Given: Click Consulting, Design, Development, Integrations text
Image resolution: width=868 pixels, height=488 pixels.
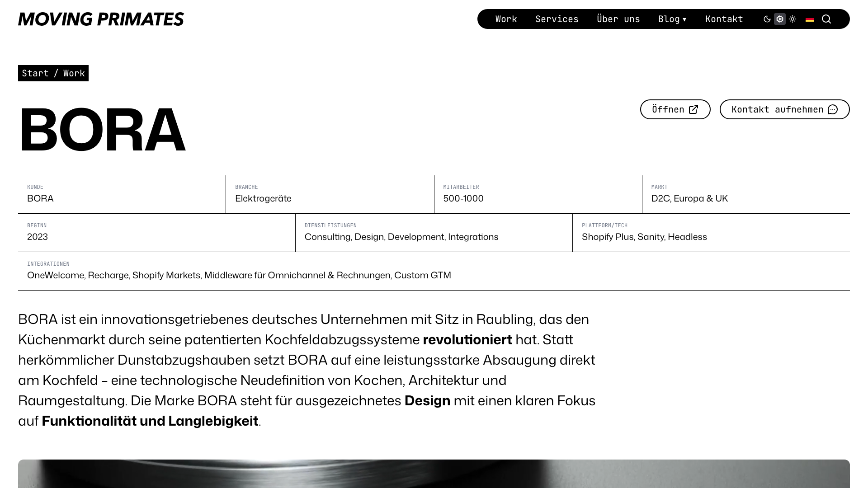Looking at the screenshot, I should click(x=401, y=237).
